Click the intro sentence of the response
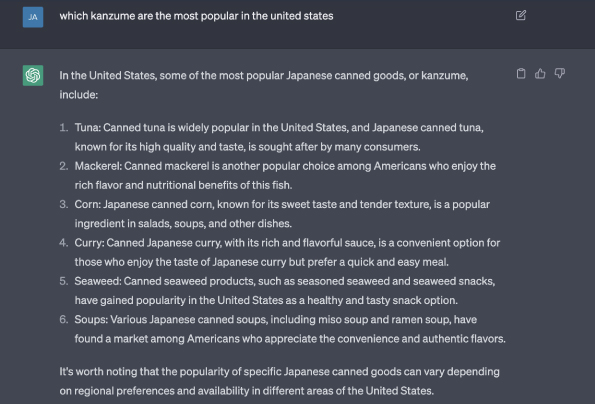The width and height of the screenshot is (595, 404). [x=264, y=85]
